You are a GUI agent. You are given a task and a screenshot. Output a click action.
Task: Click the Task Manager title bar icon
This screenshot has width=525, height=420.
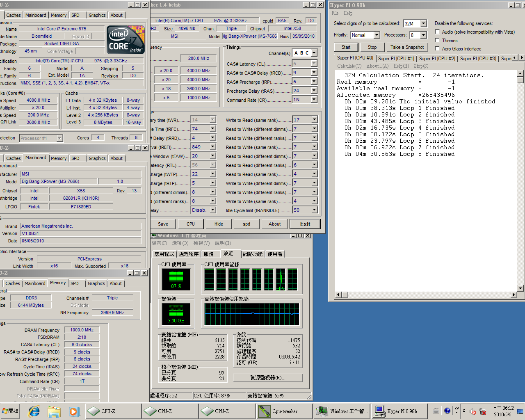(154, 235)
